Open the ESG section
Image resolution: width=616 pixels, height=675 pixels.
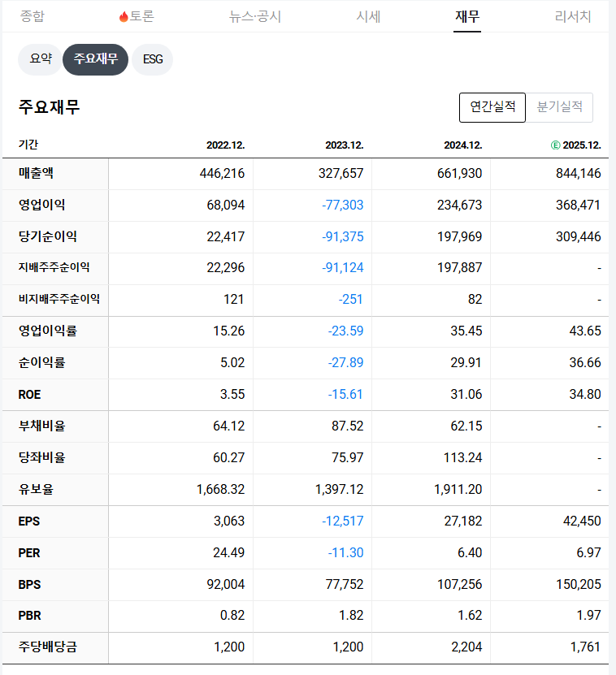[x=152, y=59]
